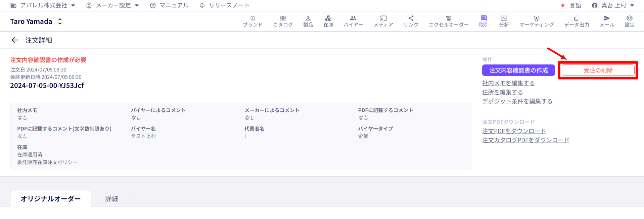Select the オリジナルオーダー tab
The height and width of the screenshot is (219, 644).
tap(51, 199)
